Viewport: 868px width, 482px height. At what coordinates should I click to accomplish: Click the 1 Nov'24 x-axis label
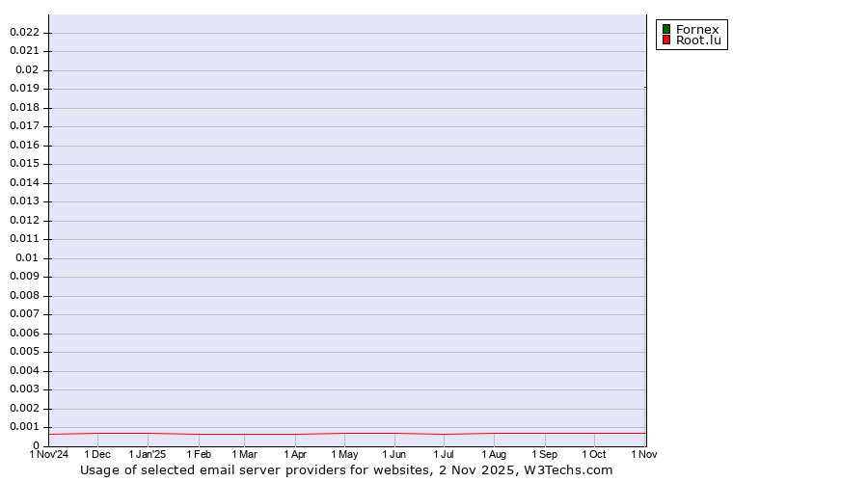point(49,454)
